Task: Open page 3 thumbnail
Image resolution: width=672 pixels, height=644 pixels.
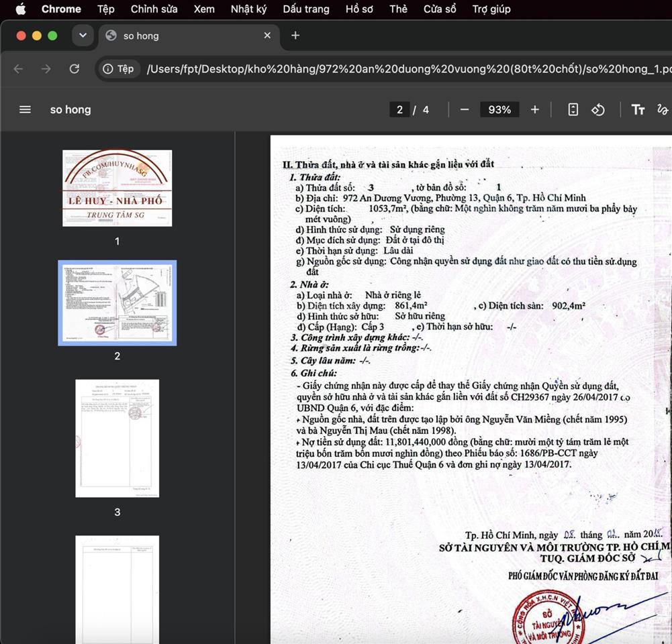Action: pyautogui.click(x=117, y=439)
